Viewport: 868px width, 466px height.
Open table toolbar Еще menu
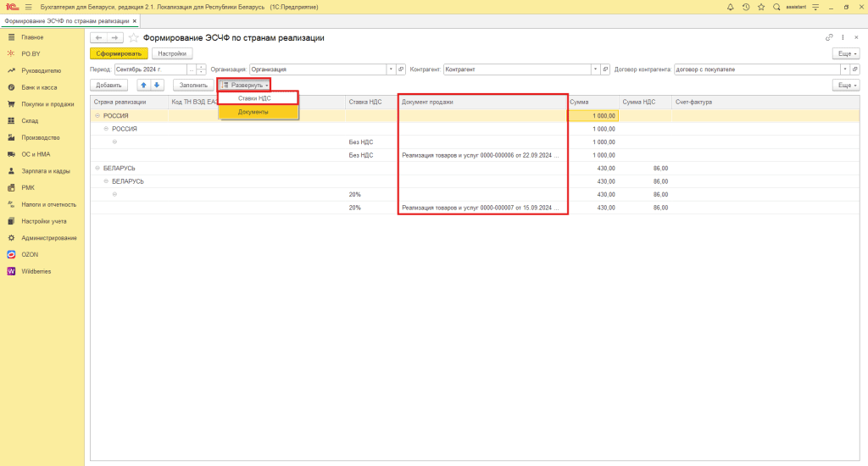point(847,86)
